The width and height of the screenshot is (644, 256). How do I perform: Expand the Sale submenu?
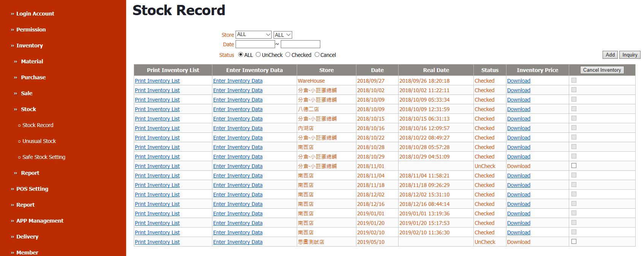(27, 93)
